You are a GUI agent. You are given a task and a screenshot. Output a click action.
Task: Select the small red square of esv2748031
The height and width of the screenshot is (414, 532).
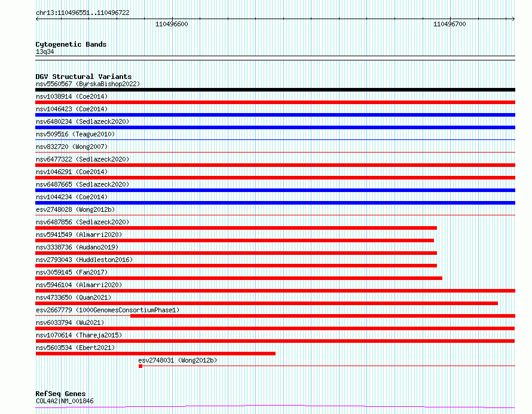click(140, 366)
